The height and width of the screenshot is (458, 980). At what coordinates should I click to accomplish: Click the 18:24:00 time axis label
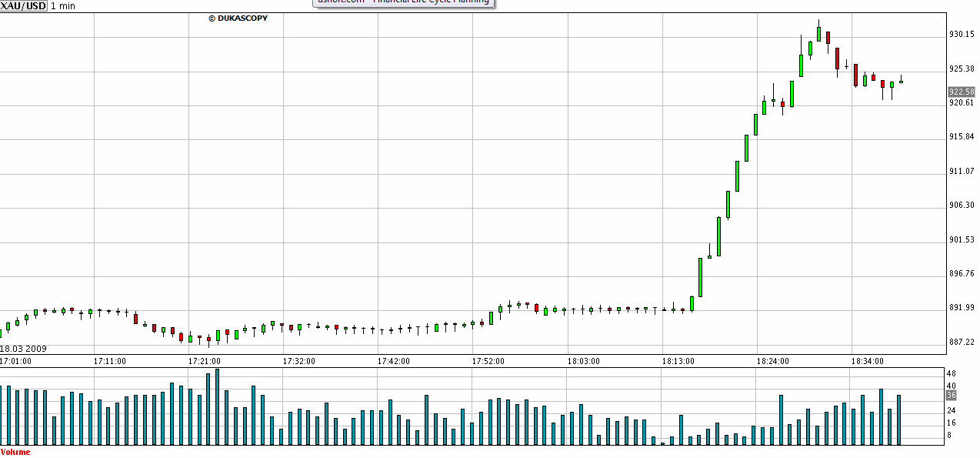773,360
